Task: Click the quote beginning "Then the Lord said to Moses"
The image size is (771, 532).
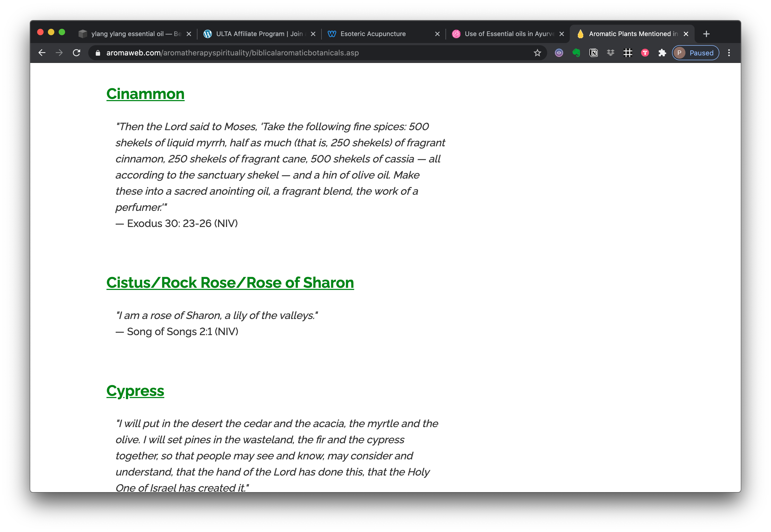Action: click(280, 167)
